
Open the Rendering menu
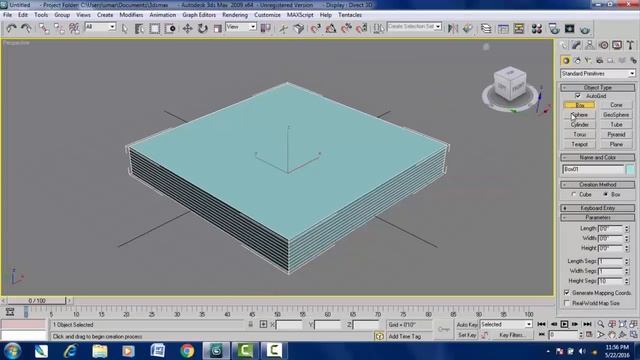point(235,15)
